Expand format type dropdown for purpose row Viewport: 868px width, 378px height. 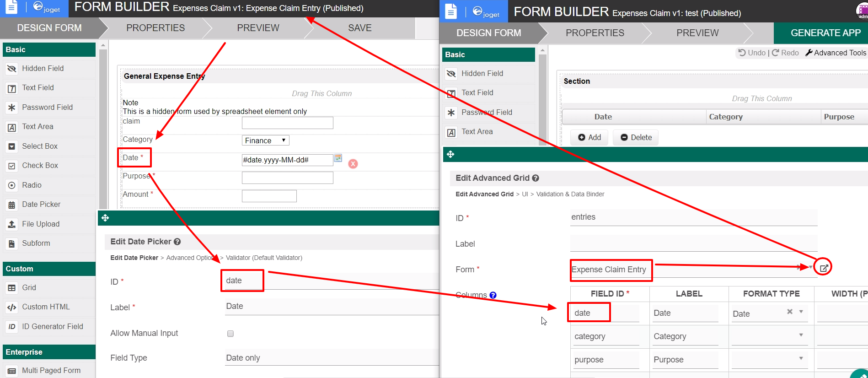(801, 358)
